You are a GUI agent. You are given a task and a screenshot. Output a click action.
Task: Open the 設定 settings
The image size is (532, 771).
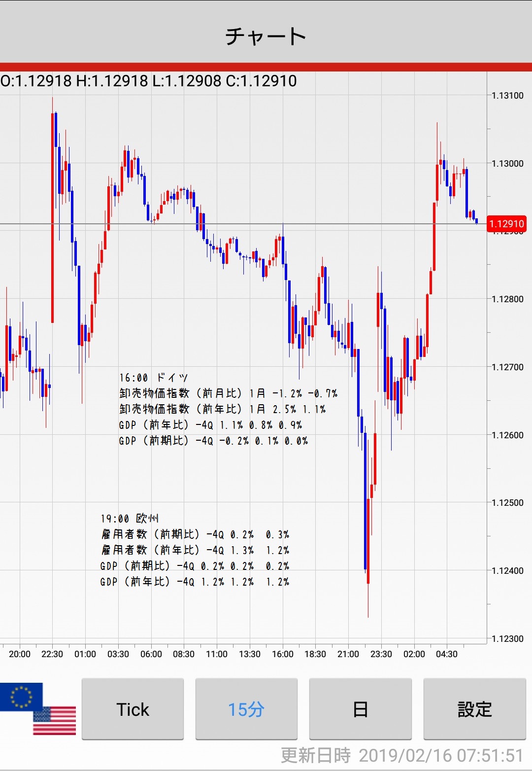pos(474,709)
